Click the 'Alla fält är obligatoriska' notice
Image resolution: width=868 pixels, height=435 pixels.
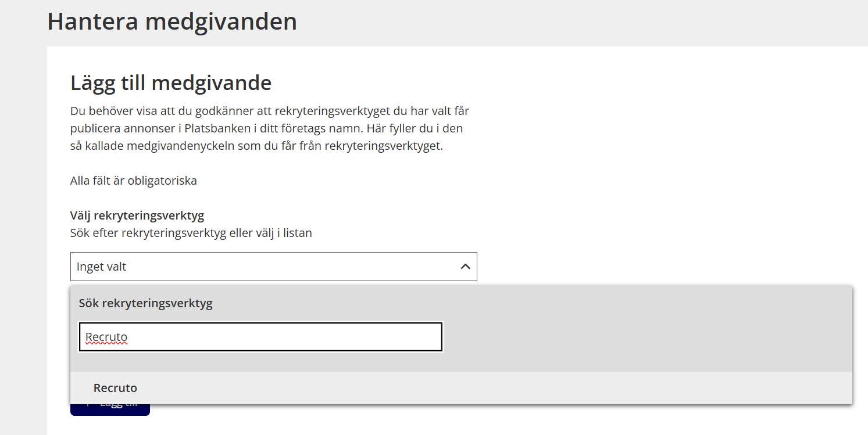coord(134,181)
